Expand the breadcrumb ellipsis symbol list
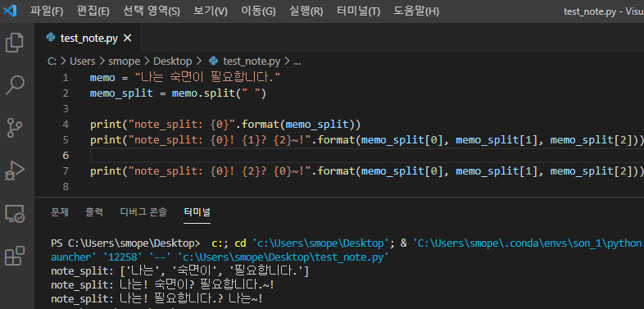 click(x=297, y=61)
